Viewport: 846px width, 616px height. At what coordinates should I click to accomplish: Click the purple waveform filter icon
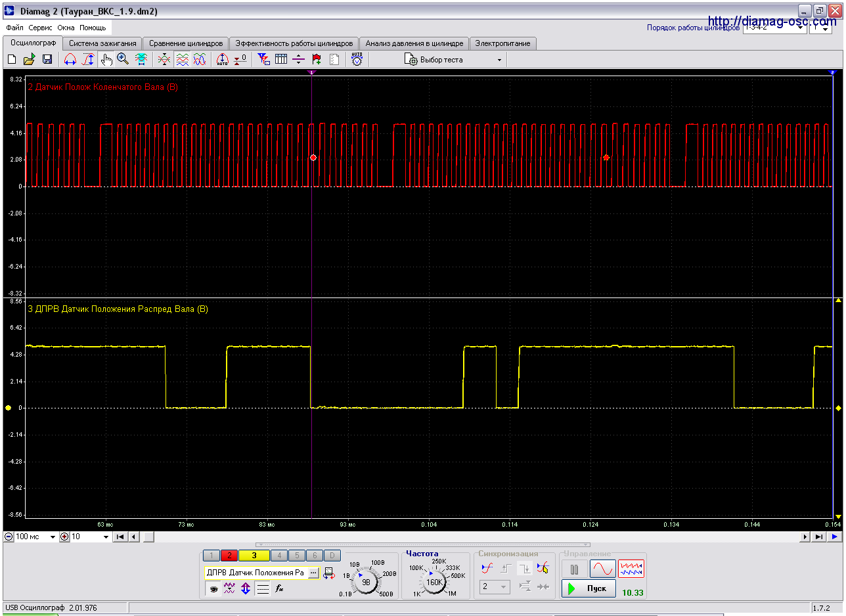coord(229,589)
